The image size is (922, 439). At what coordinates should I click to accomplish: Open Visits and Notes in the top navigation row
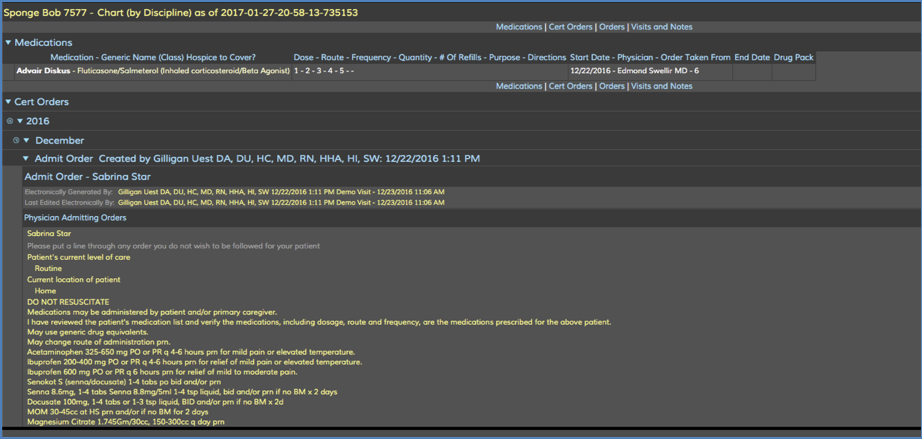click(x=662, y=27)
